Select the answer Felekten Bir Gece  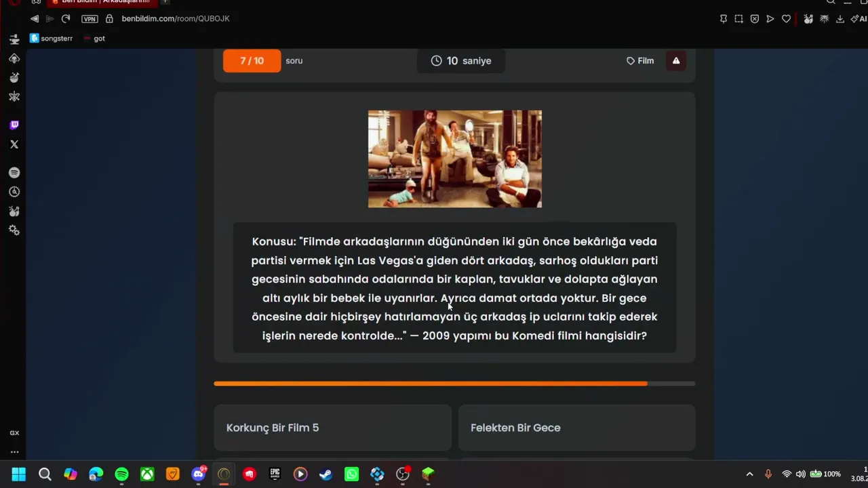577,428
